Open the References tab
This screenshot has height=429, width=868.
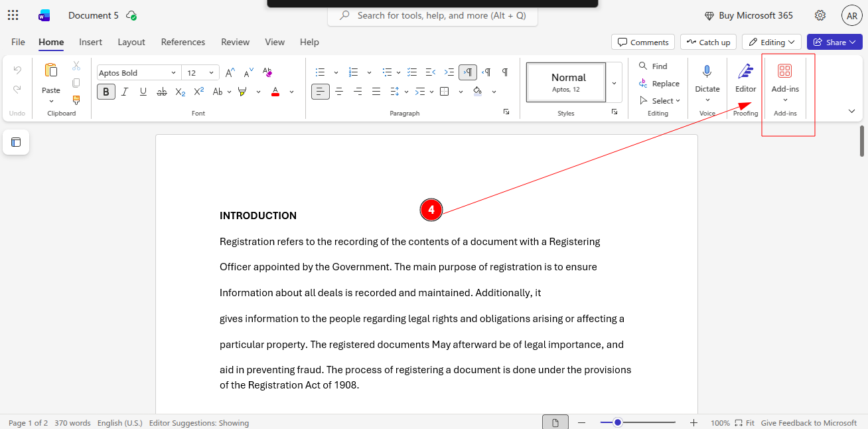tap(182, 42)
